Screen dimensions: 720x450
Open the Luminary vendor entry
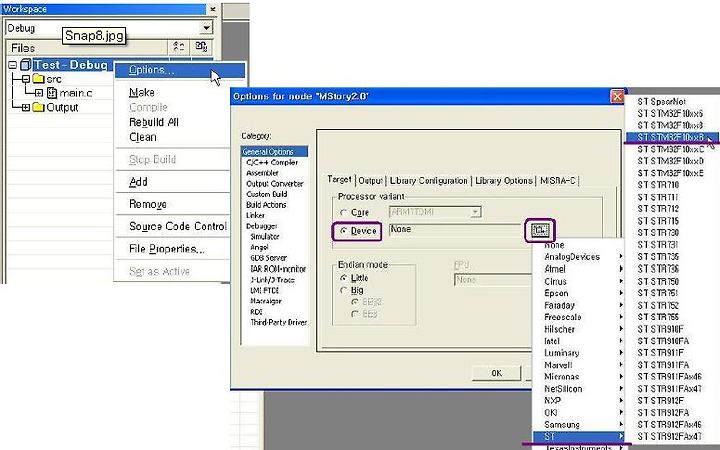579,353
